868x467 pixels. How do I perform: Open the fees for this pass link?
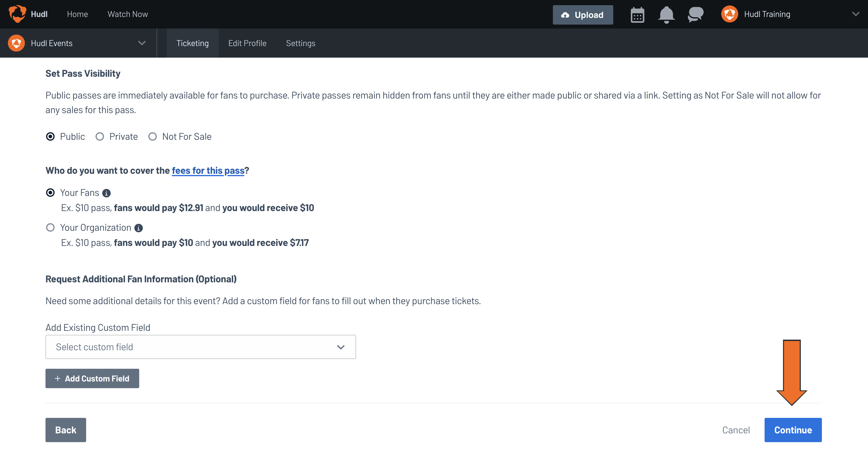[208, 170]
